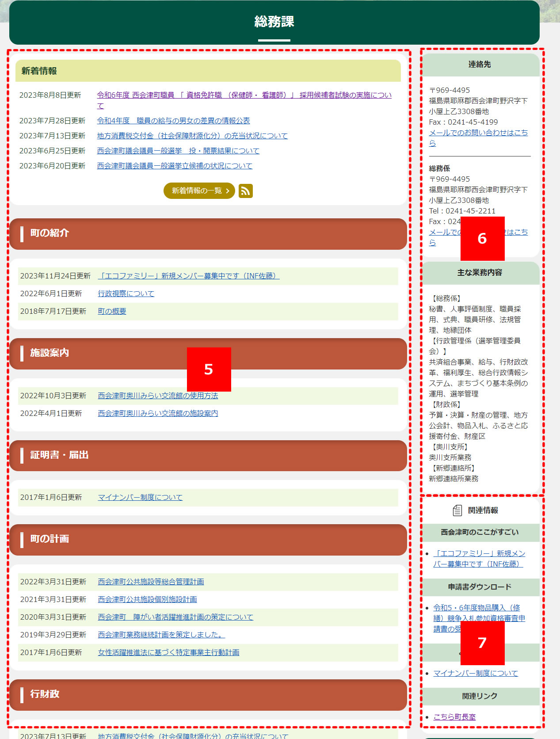The width and height of the screenshot is (560, 739).
Task: Click 2023年8月8日更新 date text
Action: (x=50, y=95)
